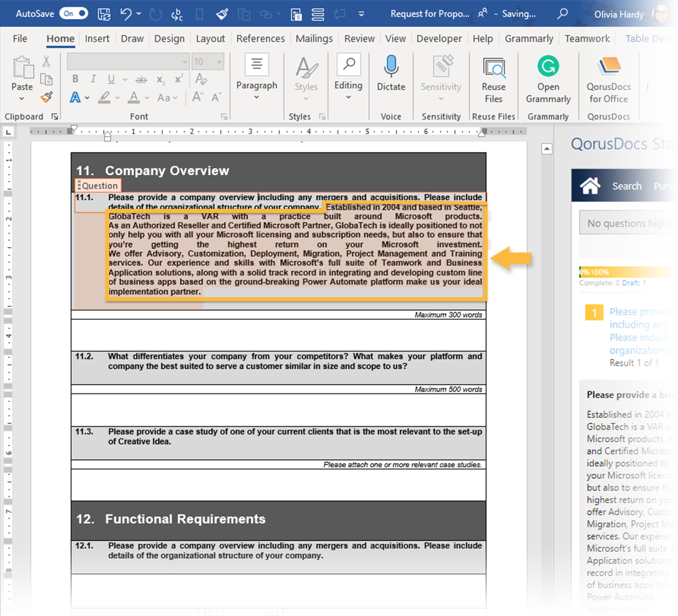Open the File menu tab
The width and height of the screenshot is (678, 616).
[x=20, y=39]
